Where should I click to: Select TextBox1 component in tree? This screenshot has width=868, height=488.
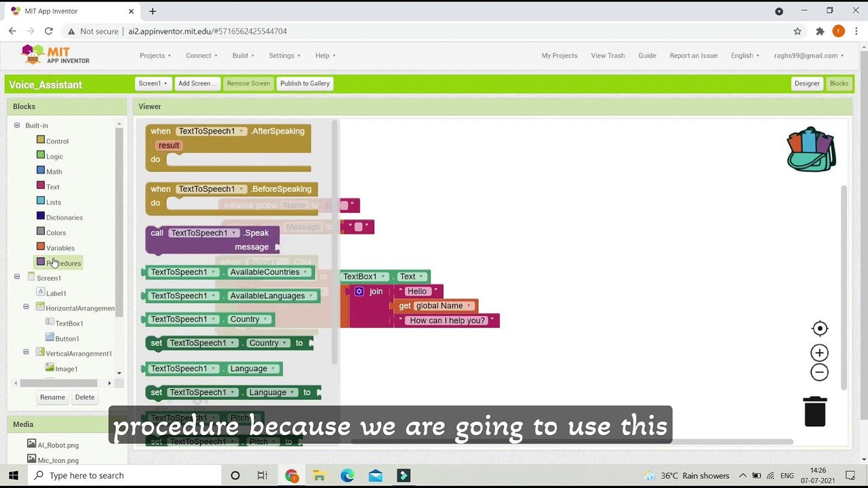tap(68, 323)
